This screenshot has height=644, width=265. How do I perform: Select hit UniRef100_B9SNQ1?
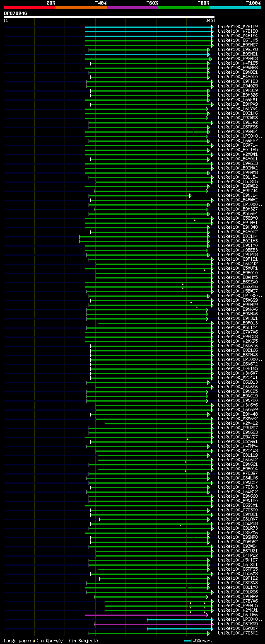238,54
